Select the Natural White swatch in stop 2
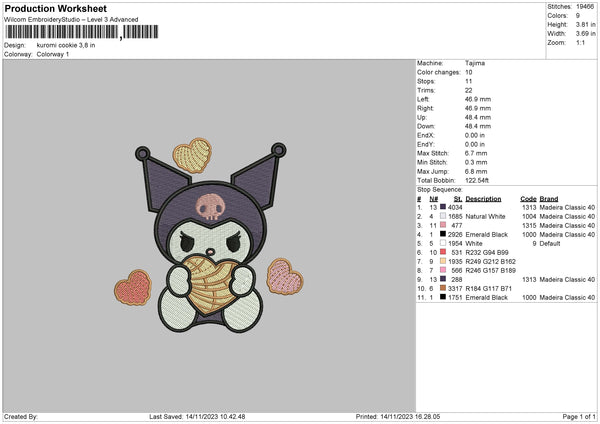The image size is (600, 424). pyautogui.click(x=443, y=216)
